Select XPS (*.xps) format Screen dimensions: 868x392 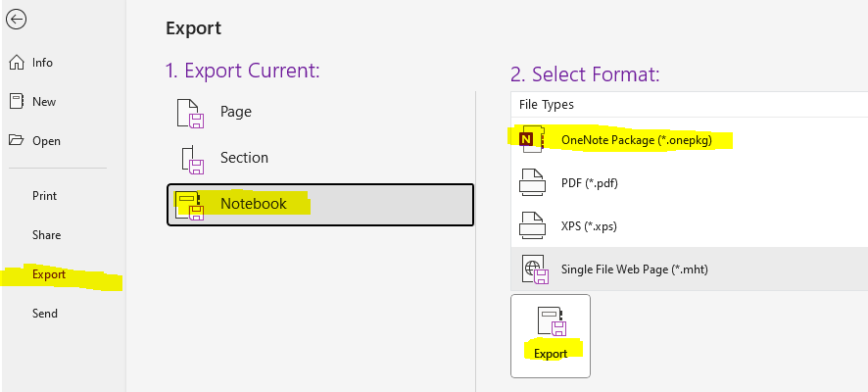[x=689, y=226]
